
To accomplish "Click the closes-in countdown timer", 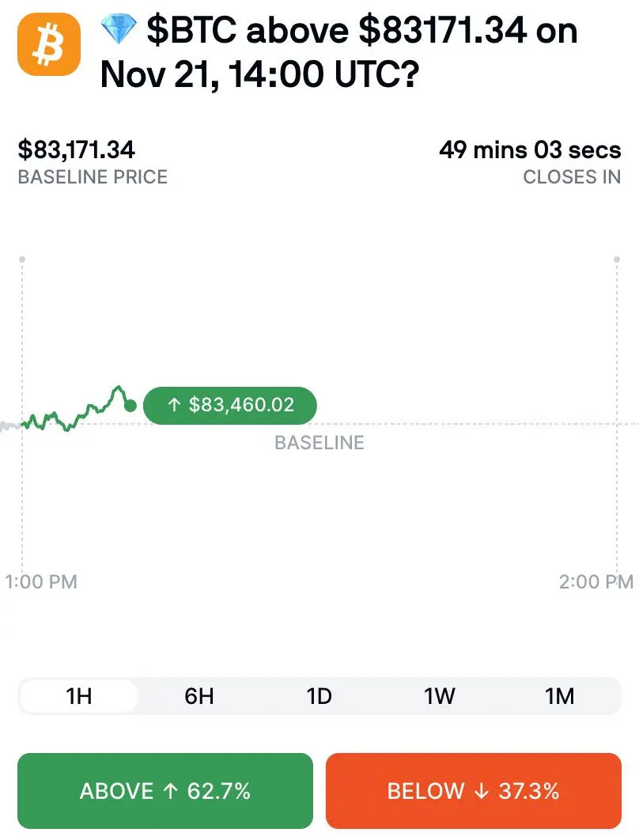I will [x=530, y=149].
